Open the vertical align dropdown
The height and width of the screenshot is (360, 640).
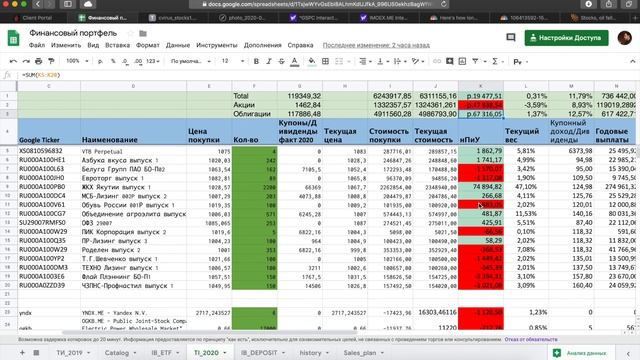pos(382,61)
